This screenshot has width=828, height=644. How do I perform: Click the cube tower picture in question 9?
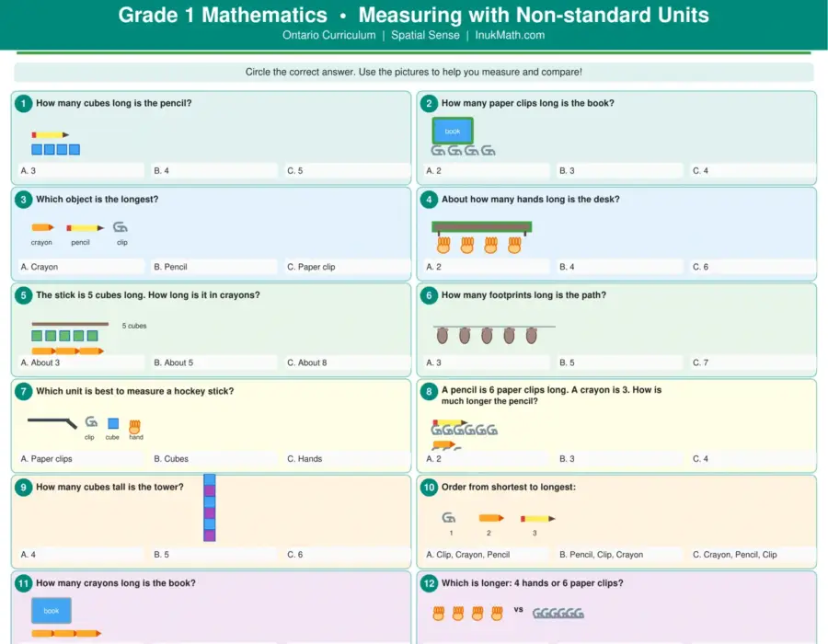pos(210,508)
